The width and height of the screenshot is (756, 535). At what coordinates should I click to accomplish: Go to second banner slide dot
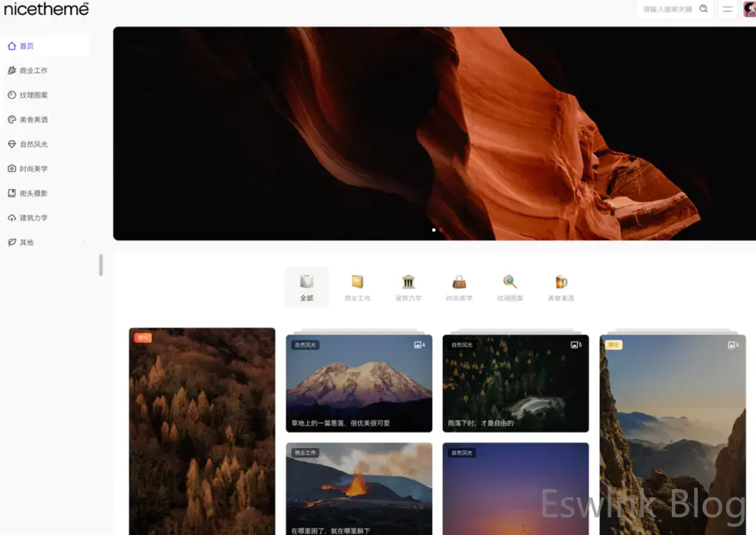click(x=441, y=229)
